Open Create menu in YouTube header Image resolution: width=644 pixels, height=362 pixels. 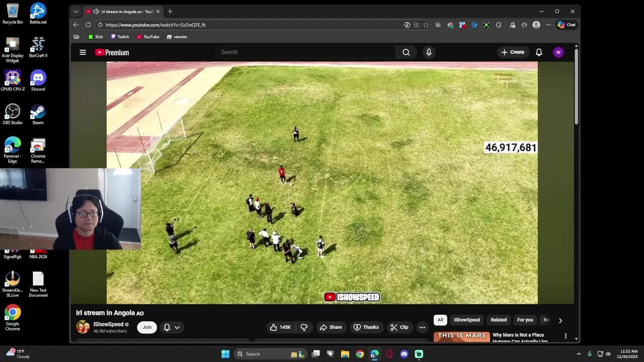pyautogui.click(x=513, y=52)
